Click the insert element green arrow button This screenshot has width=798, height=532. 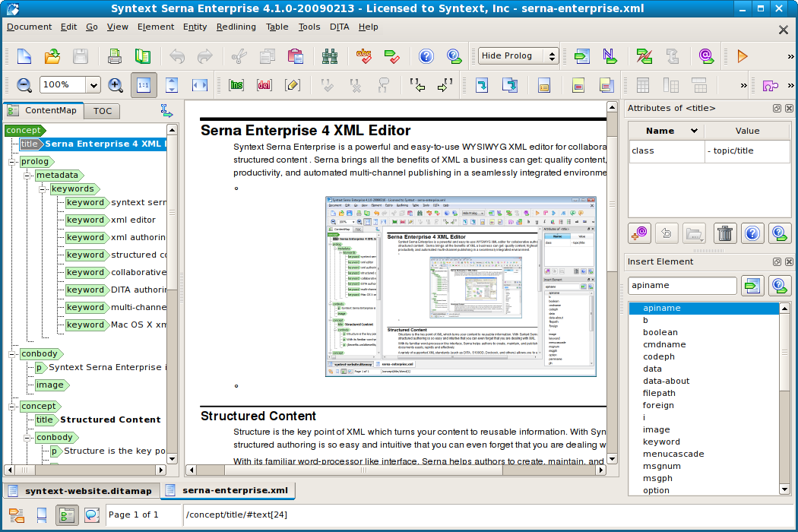pyautogui.click(x=752, y=285)
